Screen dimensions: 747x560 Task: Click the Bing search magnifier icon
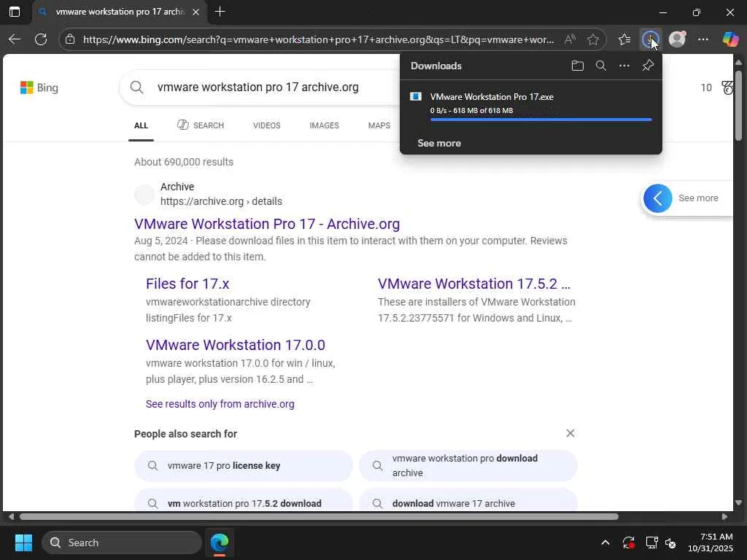[x=136, y=87]
